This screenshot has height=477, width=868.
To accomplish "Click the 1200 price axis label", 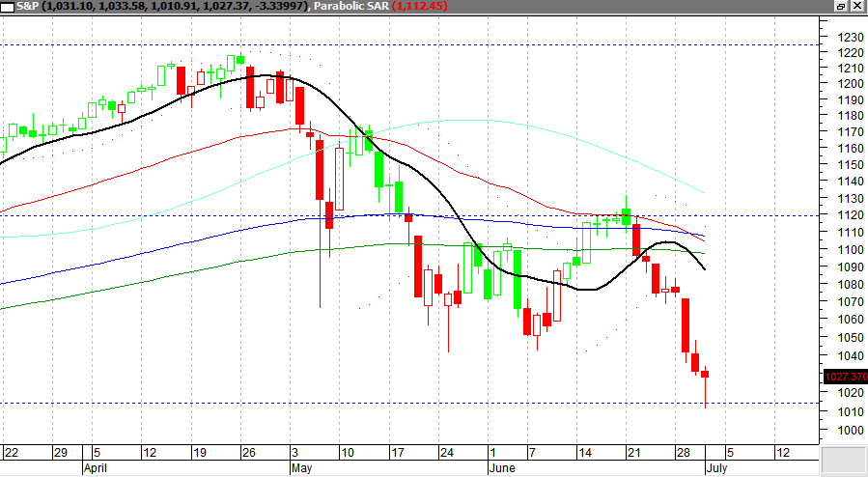I will pos(851,84).
